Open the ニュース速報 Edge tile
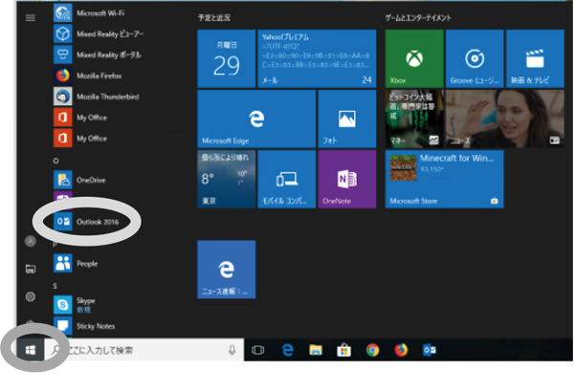This screenshot has height=392, width=574. click(226, 270)
